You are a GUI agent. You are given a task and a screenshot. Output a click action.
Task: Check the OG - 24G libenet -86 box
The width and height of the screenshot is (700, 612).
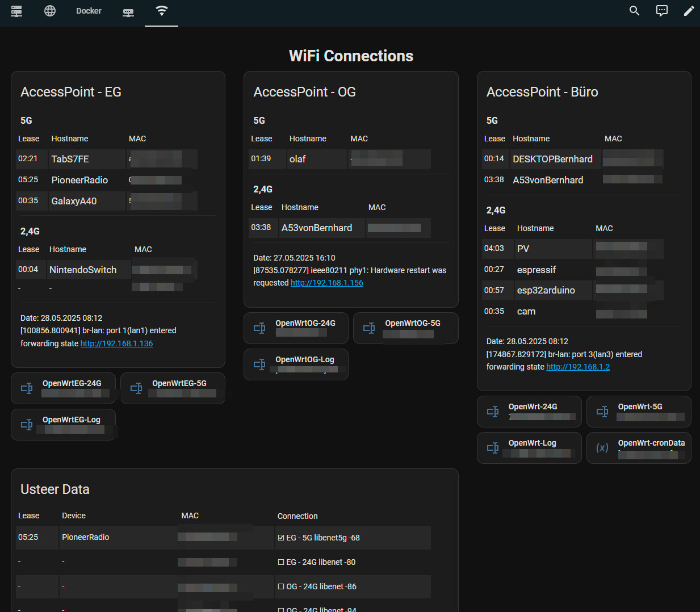[281, 586]
